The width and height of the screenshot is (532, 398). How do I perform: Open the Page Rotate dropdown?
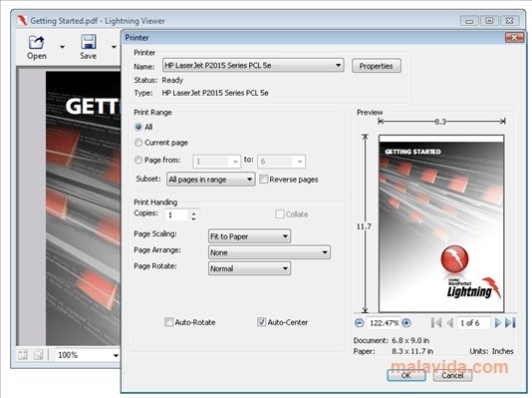249,268
